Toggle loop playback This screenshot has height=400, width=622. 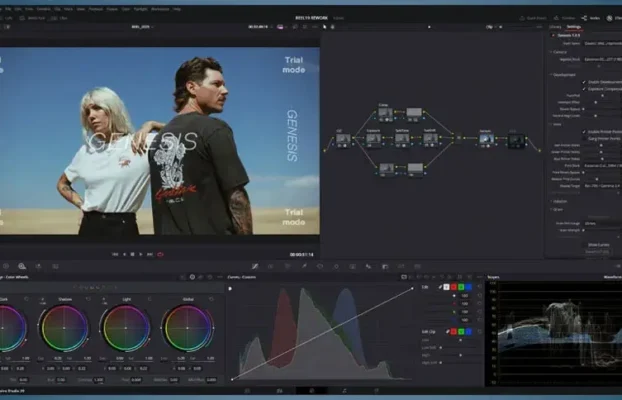click(x=160, y=254)
